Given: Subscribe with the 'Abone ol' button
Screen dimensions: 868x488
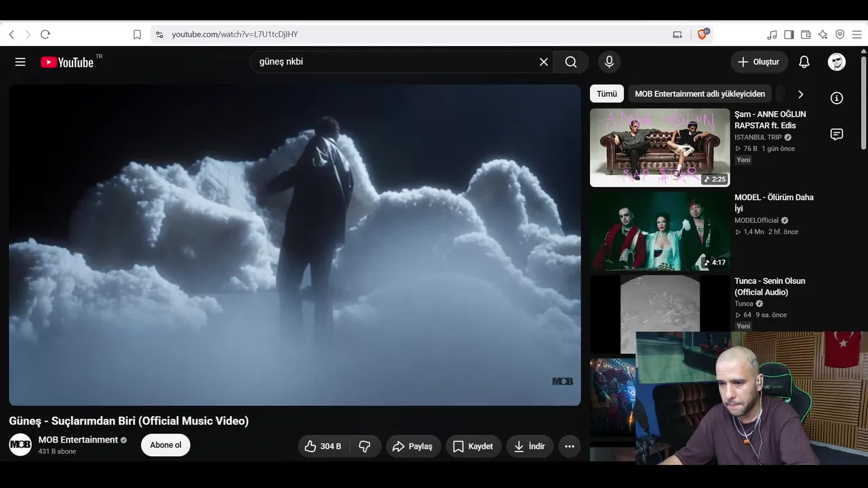Looking at the screenshot, I should click(165, 445).
